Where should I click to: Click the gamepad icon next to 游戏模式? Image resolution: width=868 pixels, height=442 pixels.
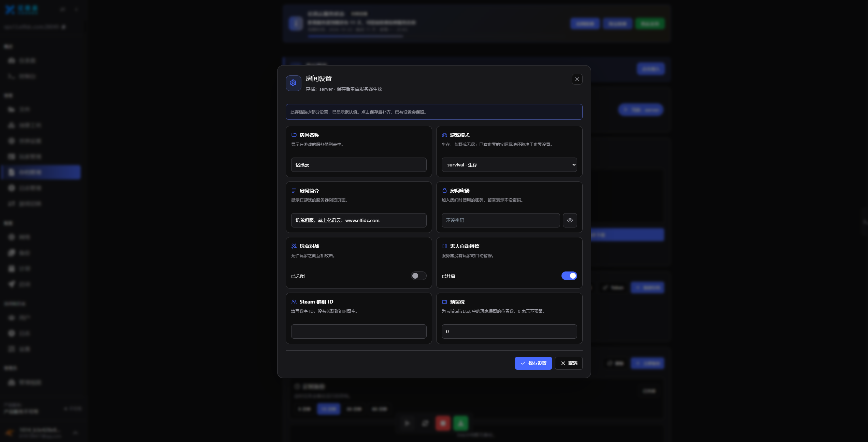444,135
